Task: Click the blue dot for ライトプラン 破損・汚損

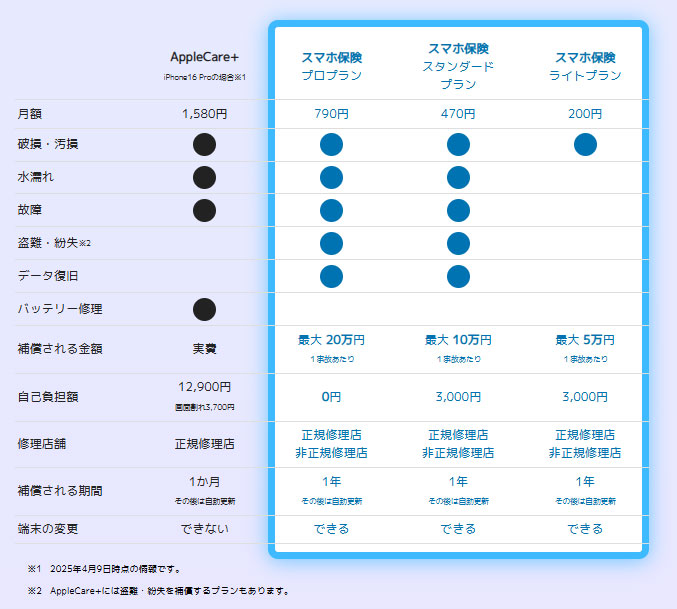Action: pos(585,144)
